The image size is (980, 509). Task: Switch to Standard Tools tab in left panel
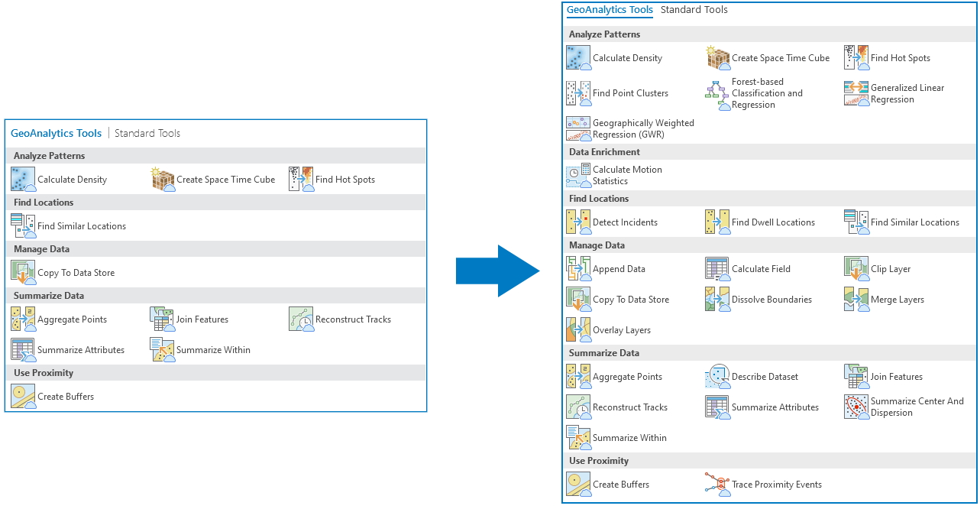pos(147,133)
